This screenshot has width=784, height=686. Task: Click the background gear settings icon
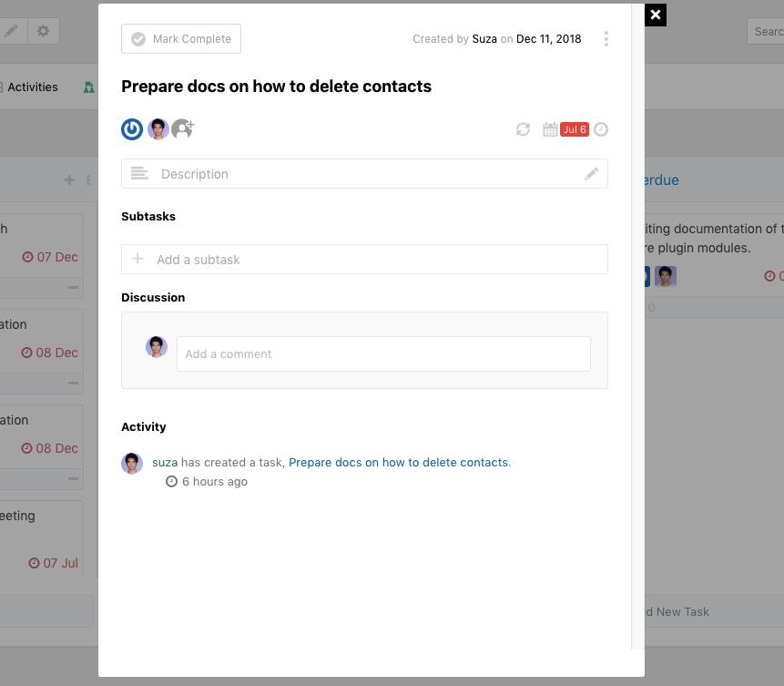[44, 31]
